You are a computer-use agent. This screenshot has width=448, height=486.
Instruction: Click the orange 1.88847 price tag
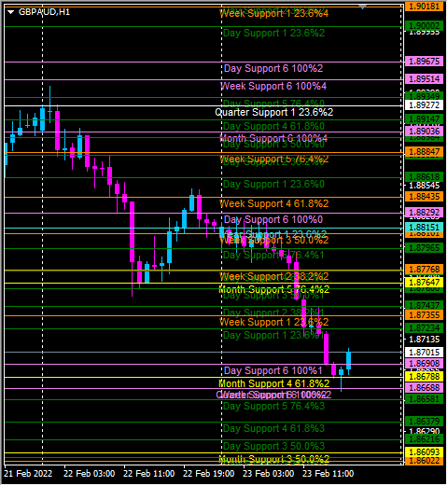click(x=424, y=152)
